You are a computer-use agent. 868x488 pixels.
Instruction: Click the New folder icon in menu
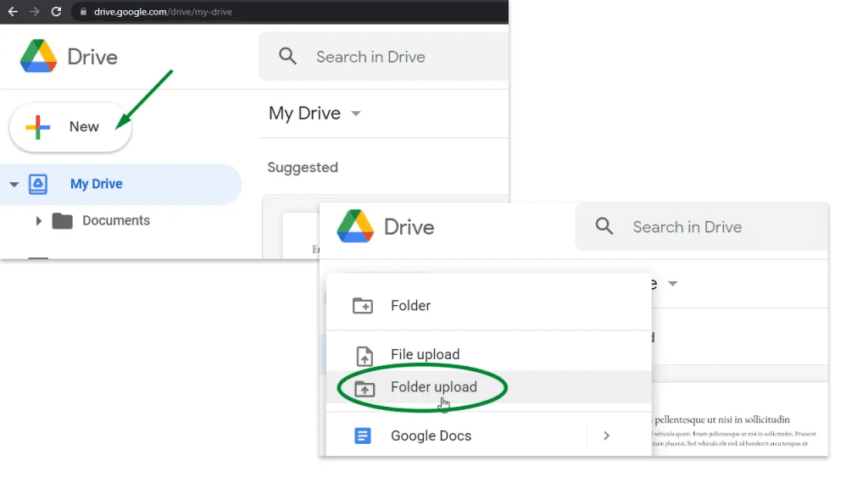click(363, 305)
